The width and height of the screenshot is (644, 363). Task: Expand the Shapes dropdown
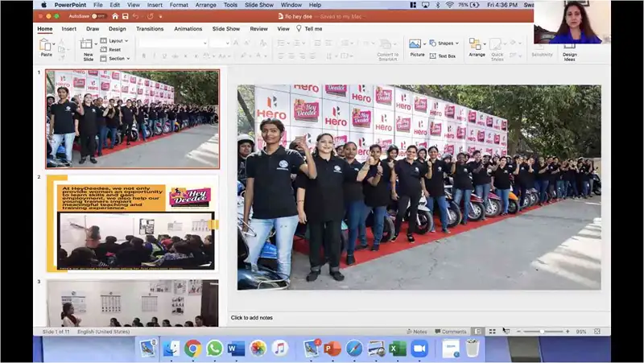click(445, 43)
